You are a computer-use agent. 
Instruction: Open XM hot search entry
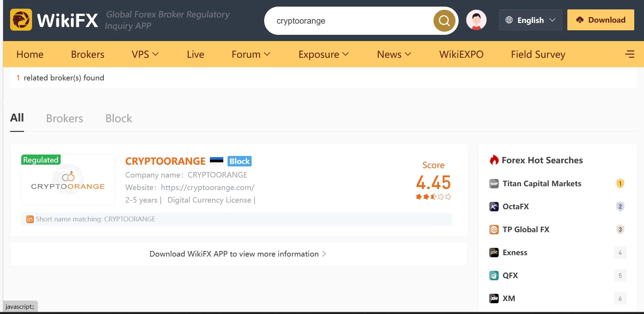pyautogui.click(x=509, y=298)
